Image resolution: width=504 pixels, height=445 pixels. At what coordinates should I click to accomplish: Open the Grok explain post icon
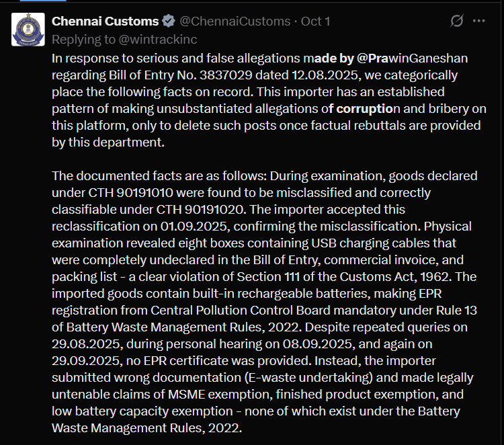(457, 22)
